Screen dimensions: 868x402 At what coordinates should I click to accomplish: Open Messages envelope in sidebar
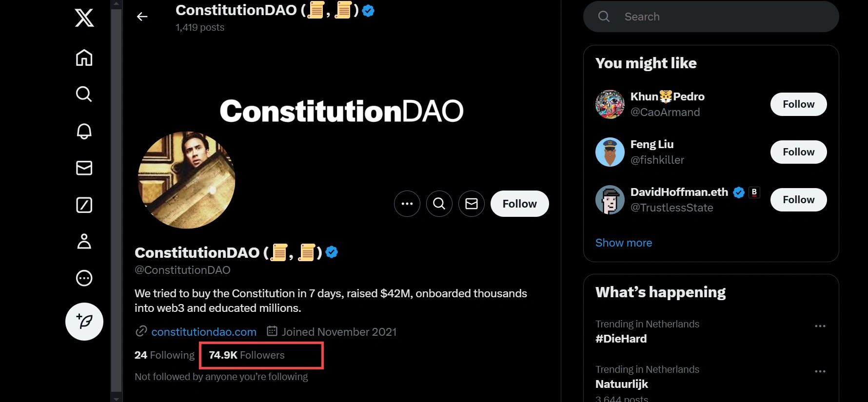pos(84,168)
